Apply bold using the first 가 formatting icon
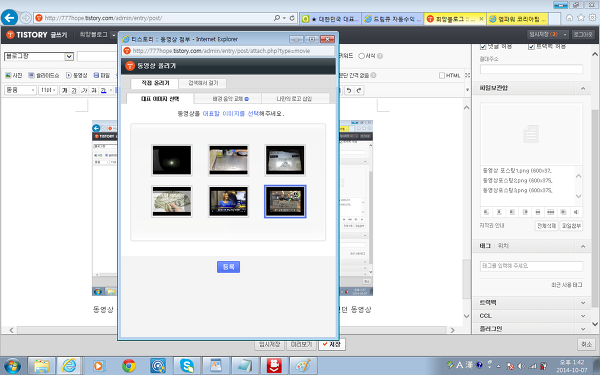Viewport: 600px width, 375px height. 64,90
